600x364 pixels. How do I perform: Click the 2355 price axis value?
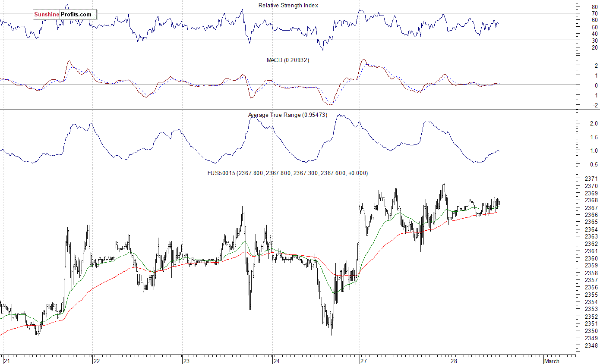pyautogui.click(x=591, y=295)
